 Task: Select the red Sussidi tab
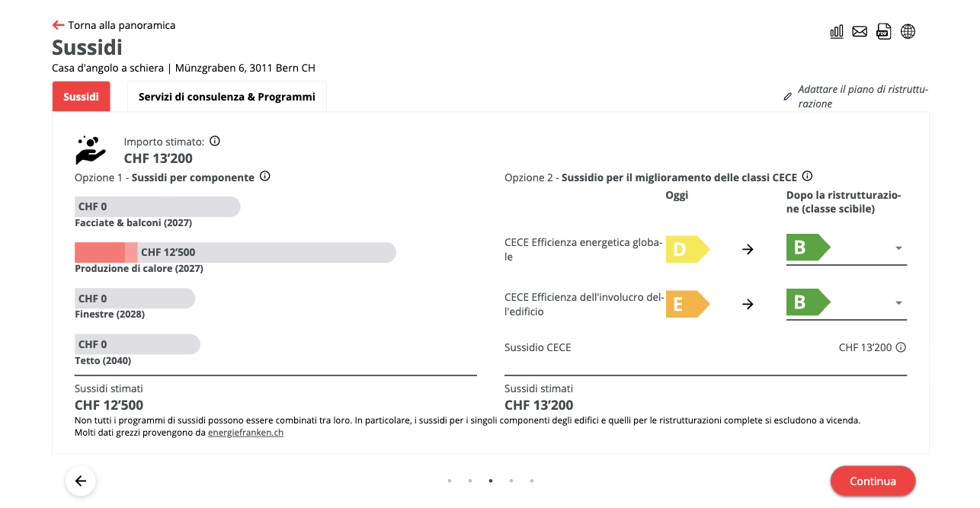coord(81,97)
